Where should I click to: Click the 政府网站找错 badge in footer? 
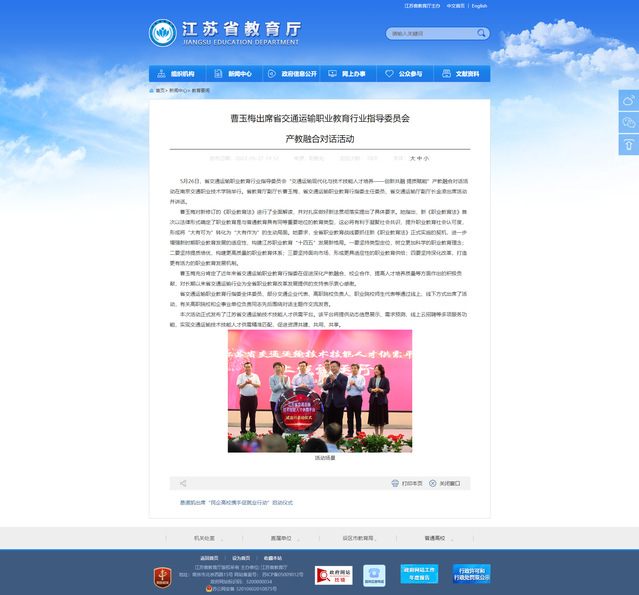[333, 575]
